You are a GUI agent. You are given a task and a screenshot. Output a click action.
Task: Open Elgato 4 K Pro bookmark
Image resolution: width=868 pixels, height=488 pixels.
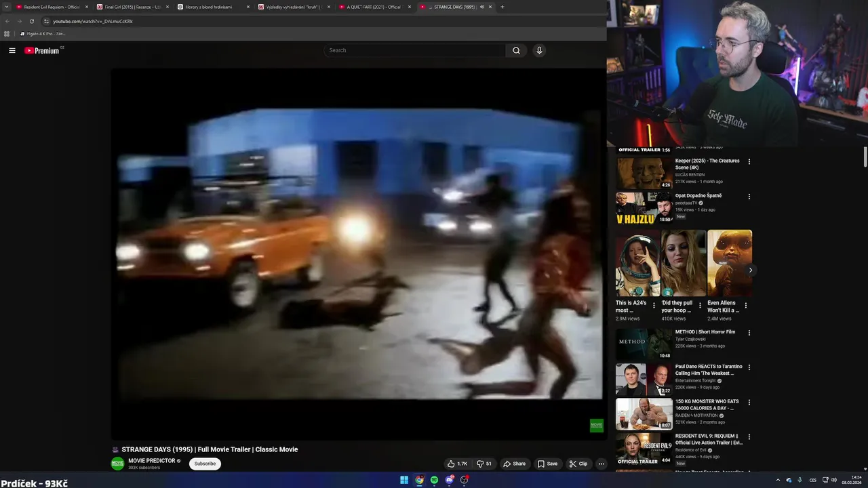[42, 33]
